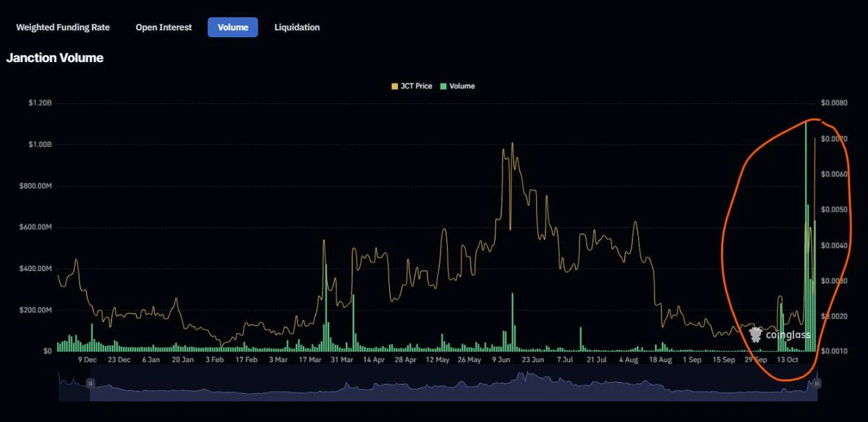Click the yellow JCT Price legend swatch

(x=394, y=86)
